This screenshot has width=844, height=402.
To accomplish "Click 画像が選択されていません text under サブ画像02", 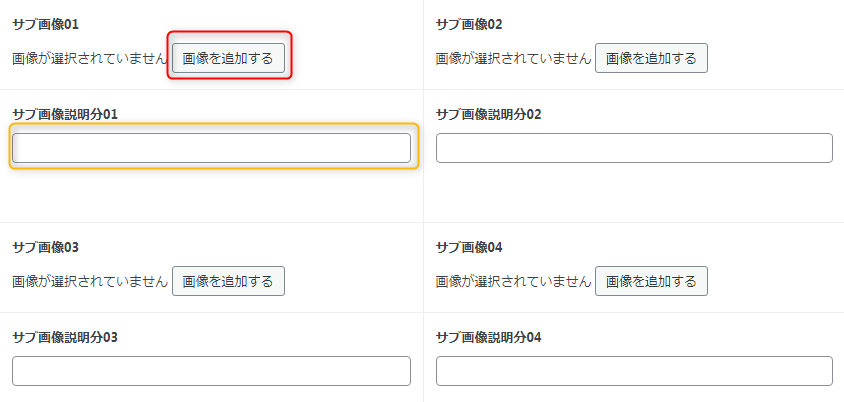I will tap(513, 58).
